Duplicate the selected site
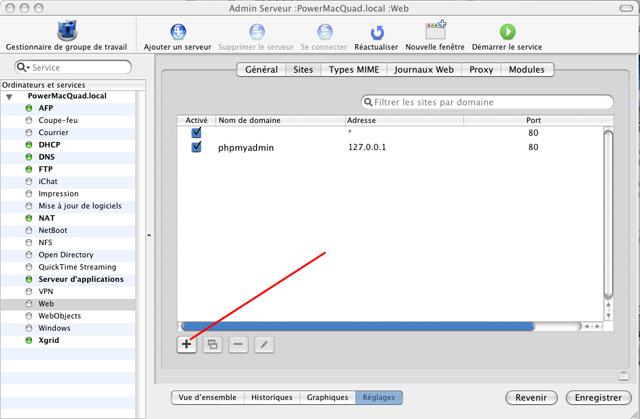 [x=212, y=344]
